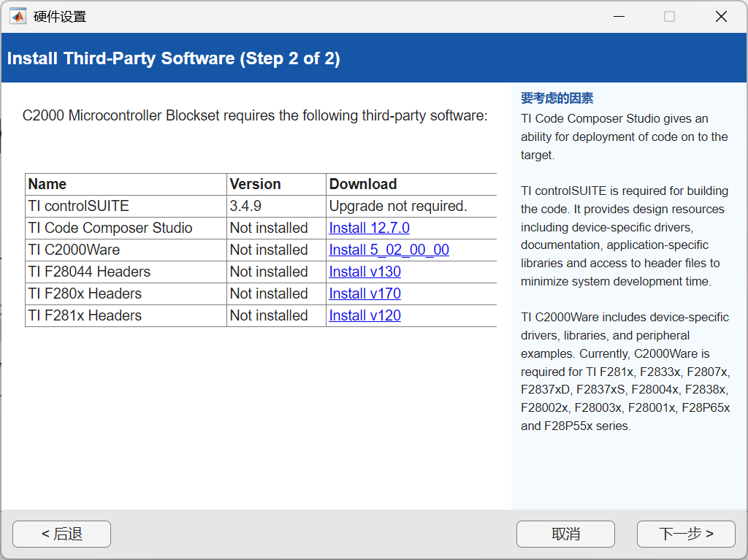Click the 要考虑的因素 heading
Screen dimensions: 748x560
pyautogui.click(x=557, y=99)
